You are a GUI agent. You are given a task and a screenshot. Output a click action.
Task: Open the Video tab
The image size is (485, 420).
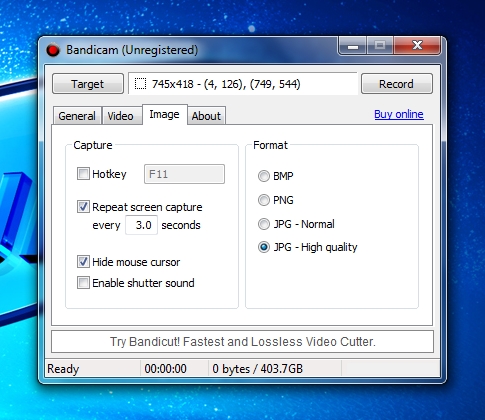coord(120,116)
